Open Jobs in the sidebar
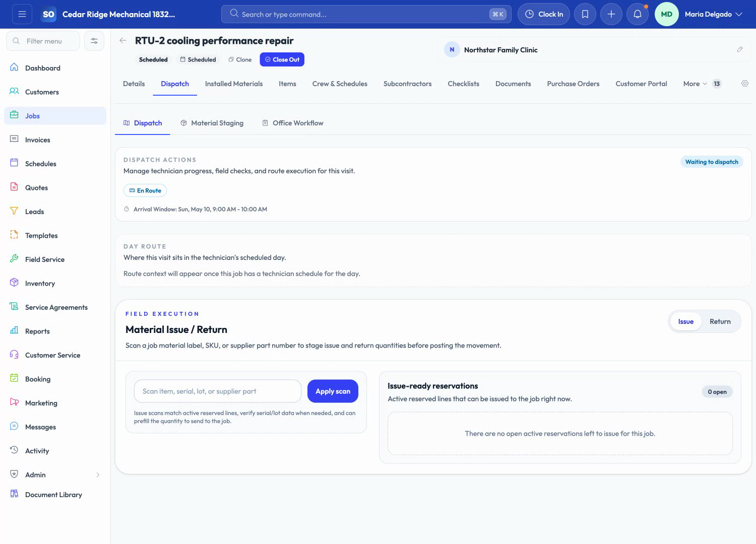Screen dimensions: 756x544 (x=55, y=115)
